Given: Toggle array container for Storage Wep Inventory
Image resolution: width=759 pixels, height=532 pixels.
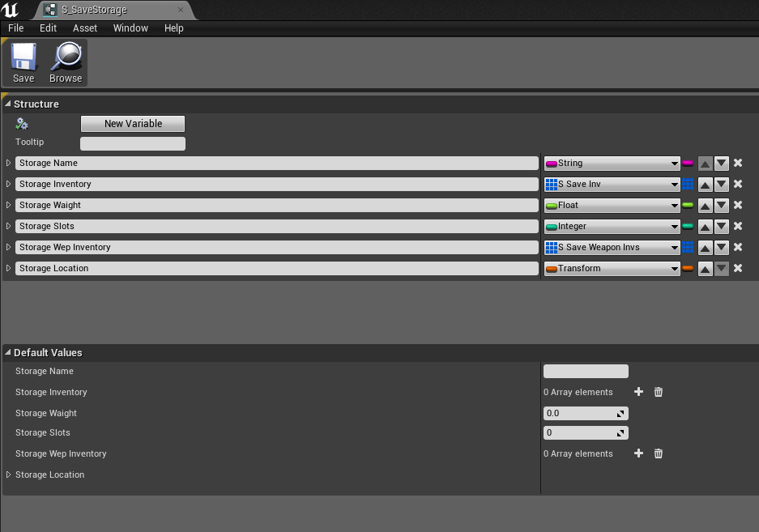Looking at the screenshot, I should click(688, 247).
